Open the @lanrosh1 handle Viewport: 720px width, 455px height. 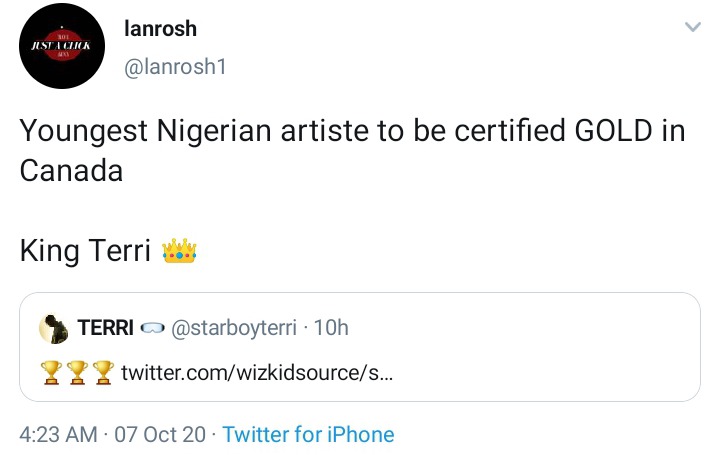pos(175,67)
